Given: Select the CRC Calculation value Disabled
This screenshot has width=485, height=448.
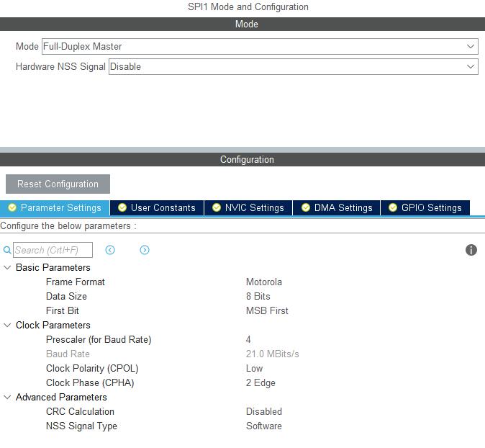Looking at the screenshot, I should (264, 411).
